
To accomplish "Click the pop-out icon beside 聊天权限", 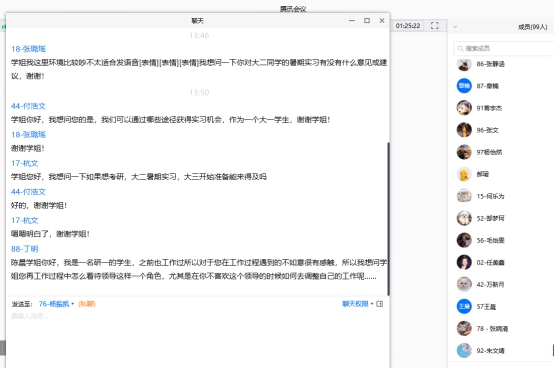I will pos(380,304).
